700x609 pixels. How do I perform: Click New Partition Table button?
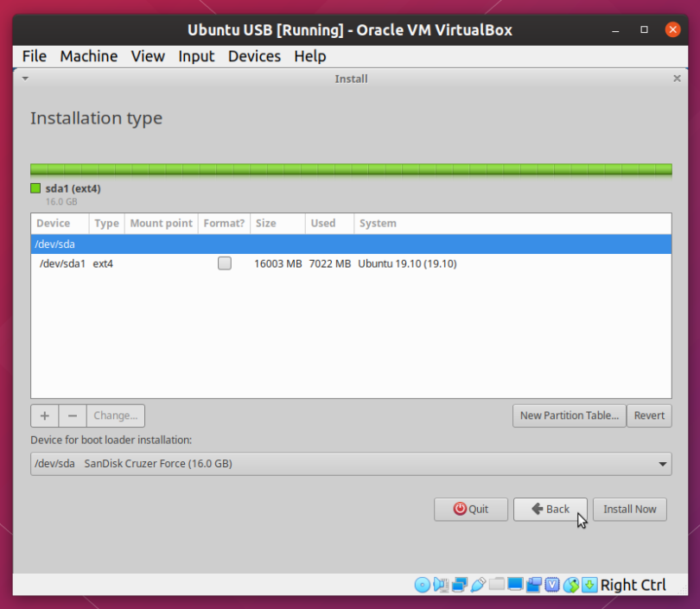click(x=570, y=416)
